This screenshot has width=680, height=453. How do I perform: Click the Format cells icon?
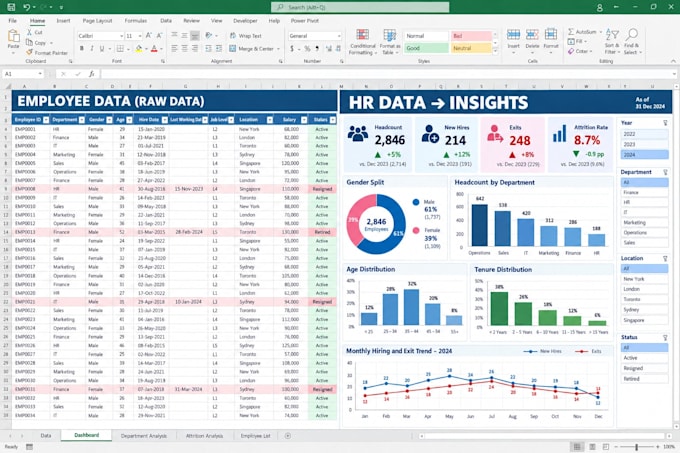[x=551, y=35]
